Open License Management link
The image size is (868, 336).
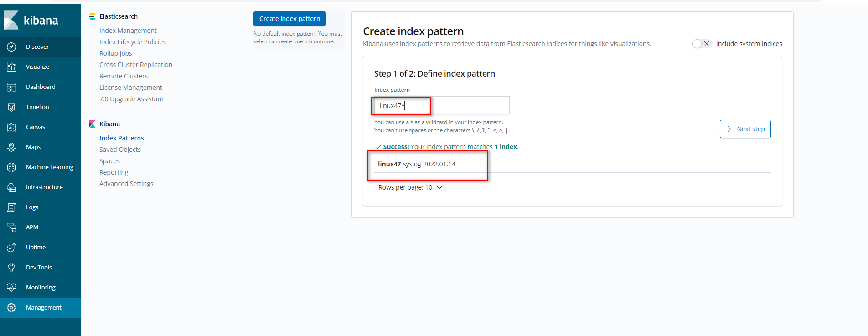tap(131, 88)
